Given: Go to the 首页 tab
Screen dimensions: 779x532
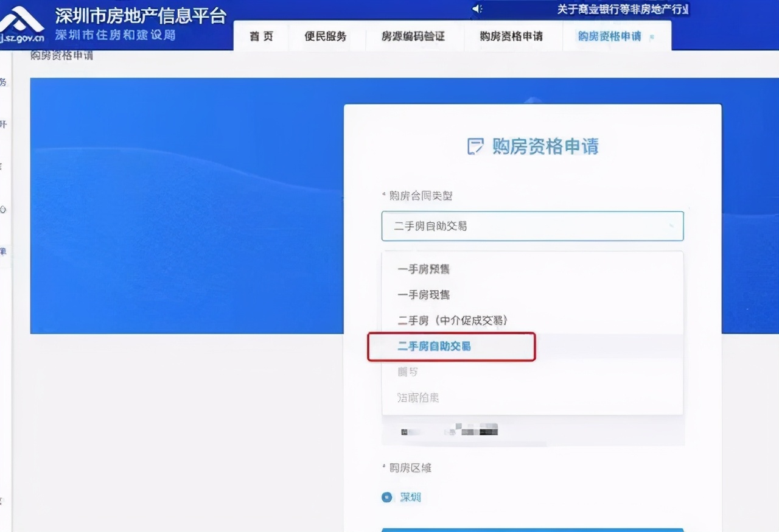Looking at the screenshot, I should tap(261, 37).
